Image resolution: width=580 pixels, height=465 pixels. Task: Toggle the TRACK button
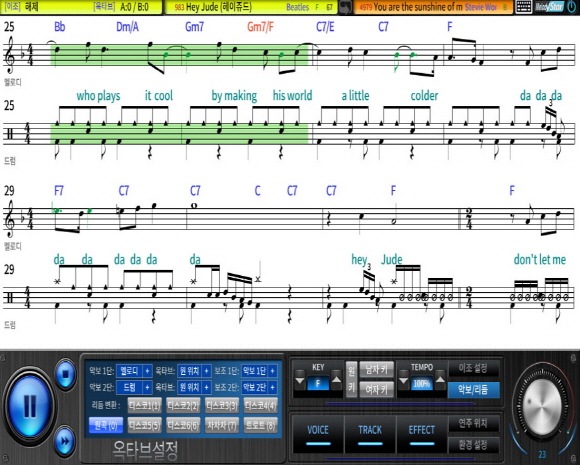point(370,434)
